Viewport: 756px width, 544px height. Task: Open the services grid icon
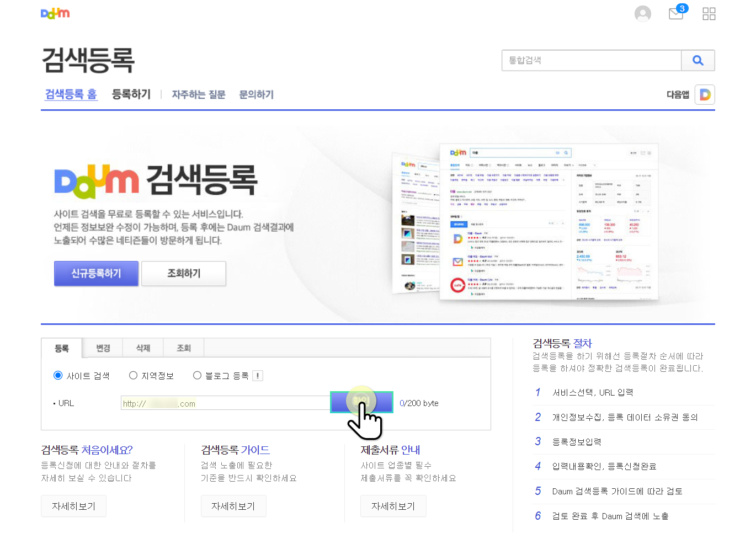point(709,14)
